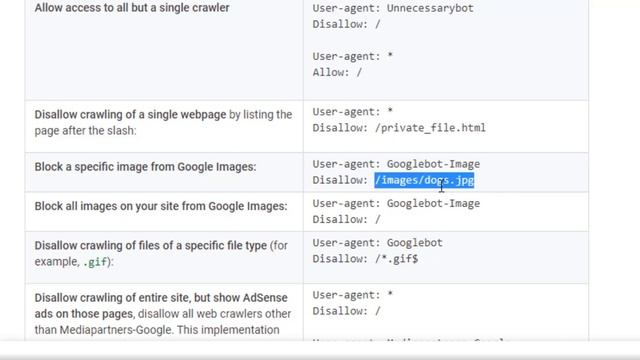Click 'User-agent: *' in AdSense row
640x360 pixels.
(x=353, y=295)
